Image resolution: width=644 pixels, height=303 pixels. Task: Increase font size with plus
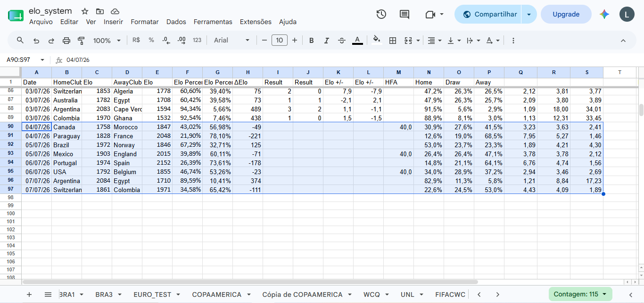pos(295,41)
